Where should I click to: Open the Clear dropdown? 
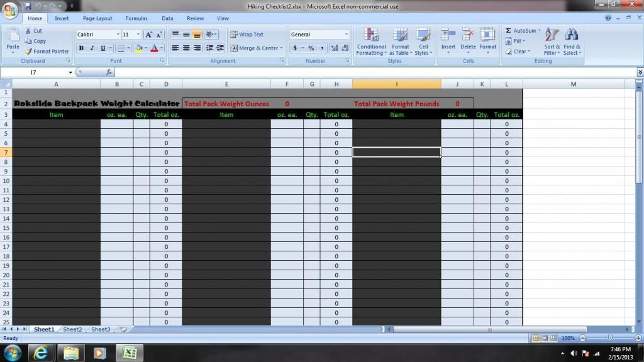coord(518,52)
